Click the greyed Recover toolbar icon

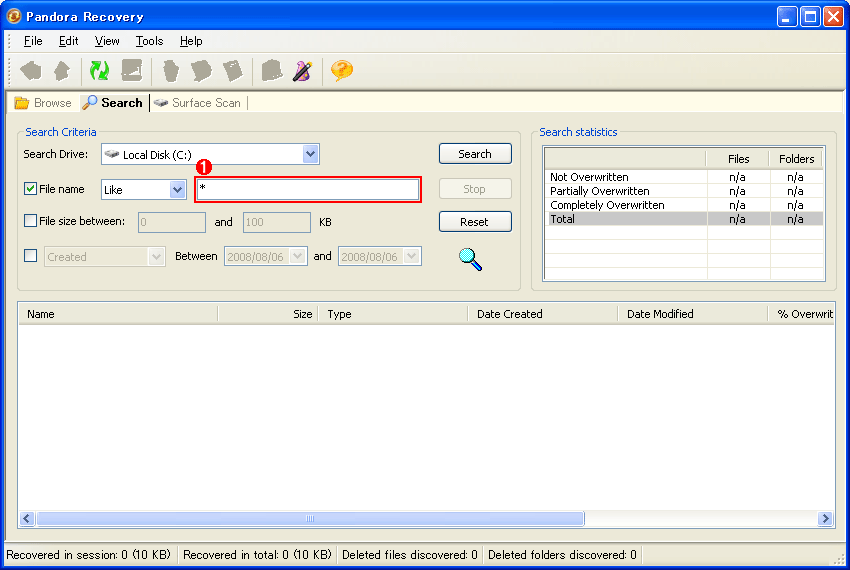171,71
